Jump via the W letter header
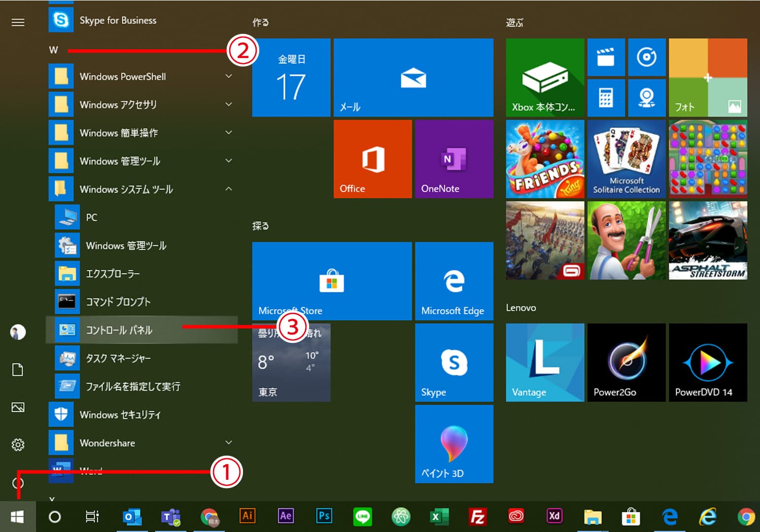The height and width of the screenshot is (532, 760). coord(54,50)
